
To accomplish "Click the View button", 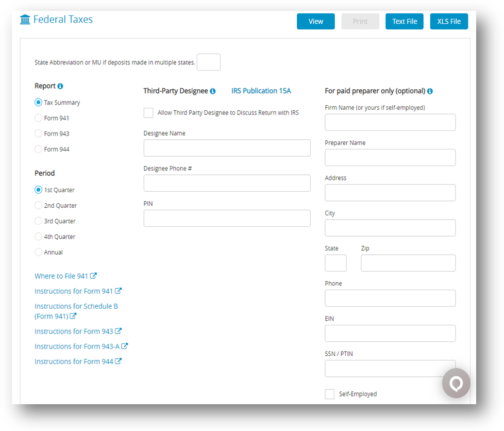I will click(315, 21).
